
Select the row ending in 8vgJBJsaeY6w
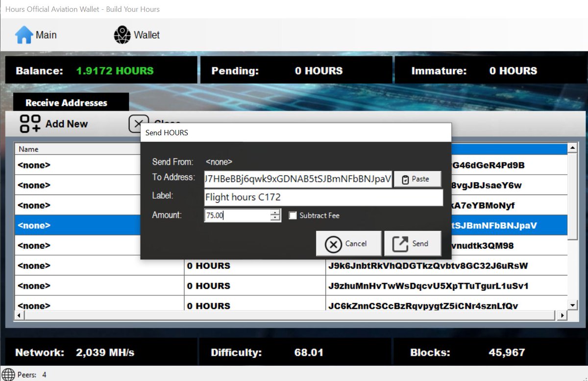510,185
